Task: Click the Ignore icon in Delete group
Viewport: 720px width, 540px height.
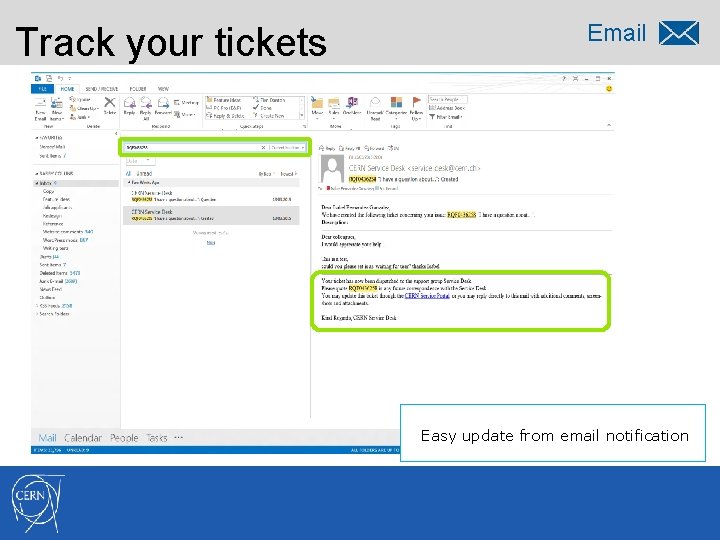Action: [x=72, y=99]
